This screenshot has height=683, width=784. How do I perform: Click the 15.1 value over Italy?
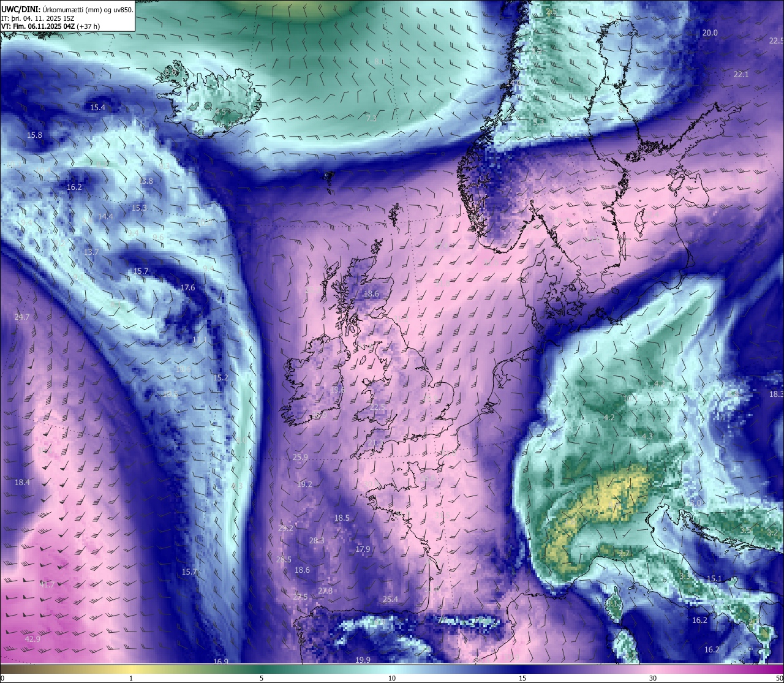(x=714, y=579)
